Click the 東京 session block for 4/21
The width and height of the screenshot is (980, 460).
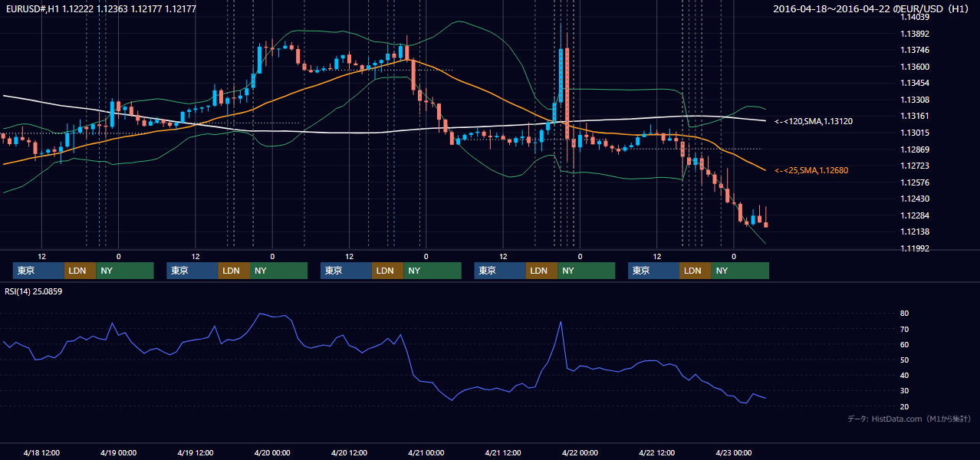500,271
